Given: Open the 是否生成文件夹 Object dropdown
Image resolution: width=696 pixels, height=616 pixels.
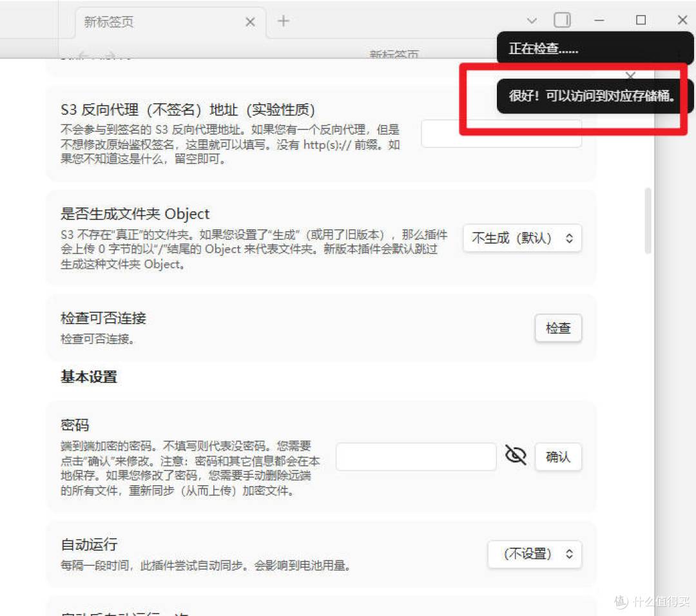Looking at the screenshot, I should tap(522, 238).
